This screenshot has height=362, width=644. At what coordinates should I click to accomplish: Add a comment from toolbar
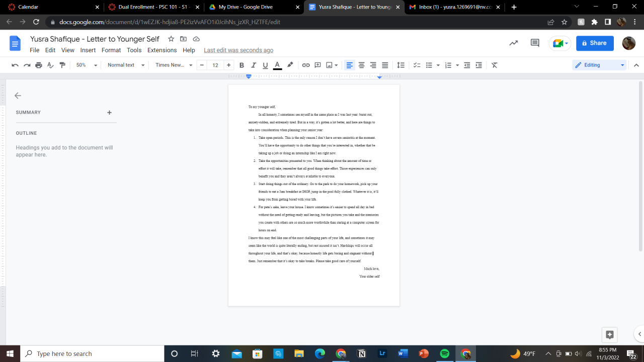[318, 65]
